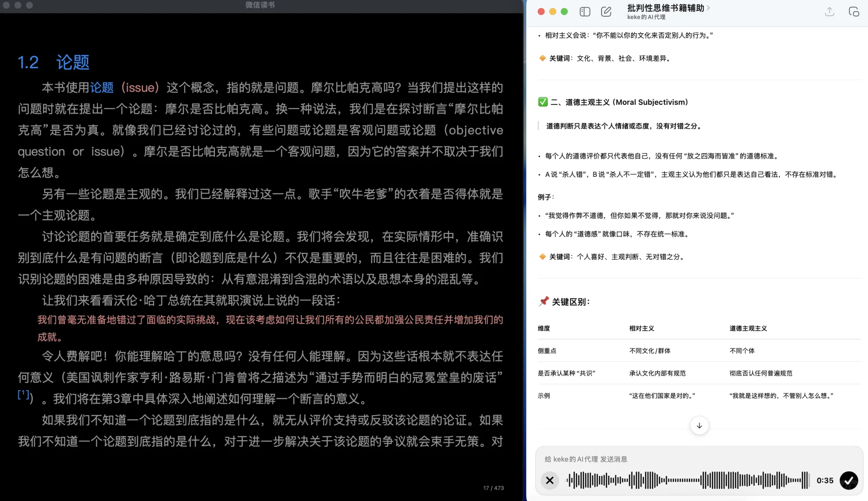Click 例子: label in chat

tap(546, 197)
